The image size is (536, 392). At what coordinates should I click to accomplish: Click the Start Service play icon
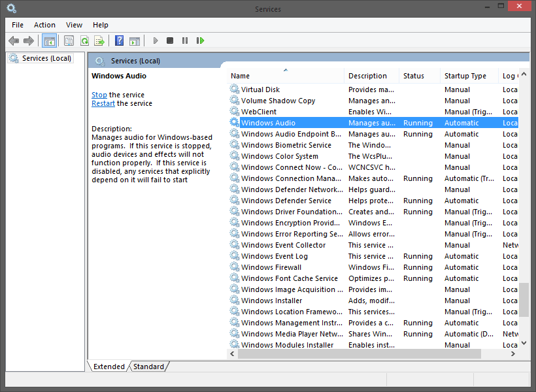point(155,41)
